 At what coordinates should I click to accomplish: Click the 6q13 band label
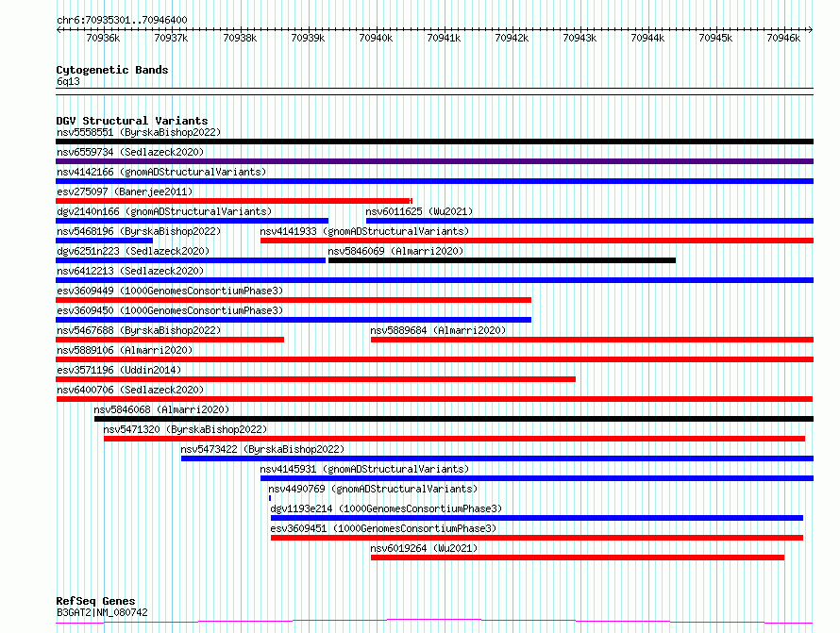pyautogui.click(x=68, y=81)
